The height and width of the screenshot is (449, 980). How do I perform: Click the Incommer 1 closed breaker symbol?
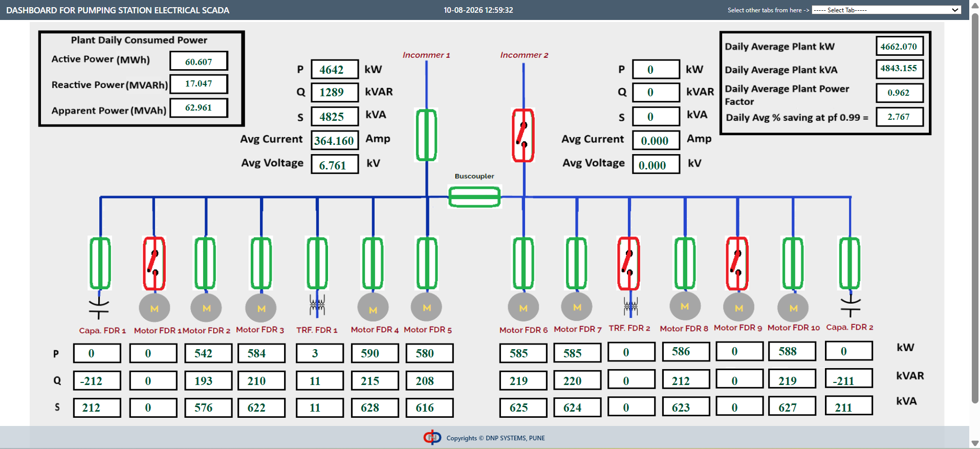tap(426, 135)
